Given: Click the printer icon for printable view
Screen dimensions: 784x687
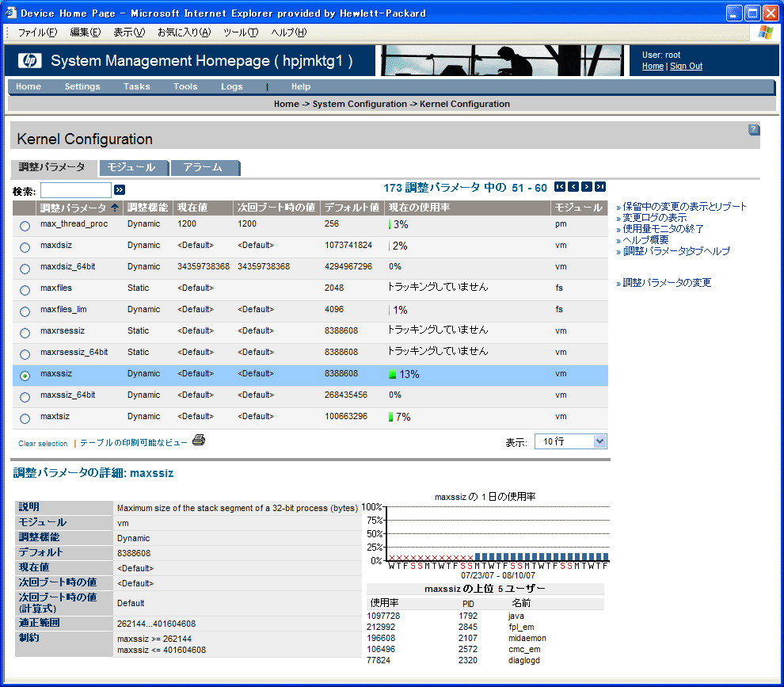Looking at the screenshot, I should coord(199,441).
